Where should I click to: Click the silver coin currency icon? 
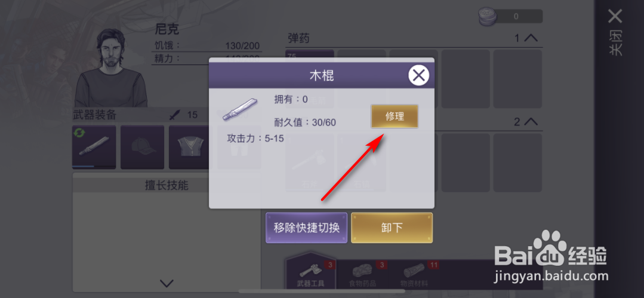488,17
